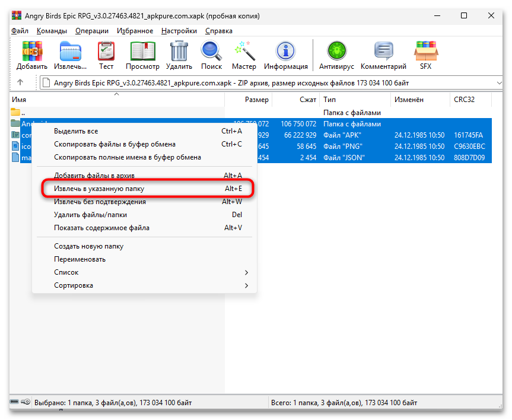Click the WinRAR title bar app icon
This screenshot has height=420, width=512.
(17, 15)
